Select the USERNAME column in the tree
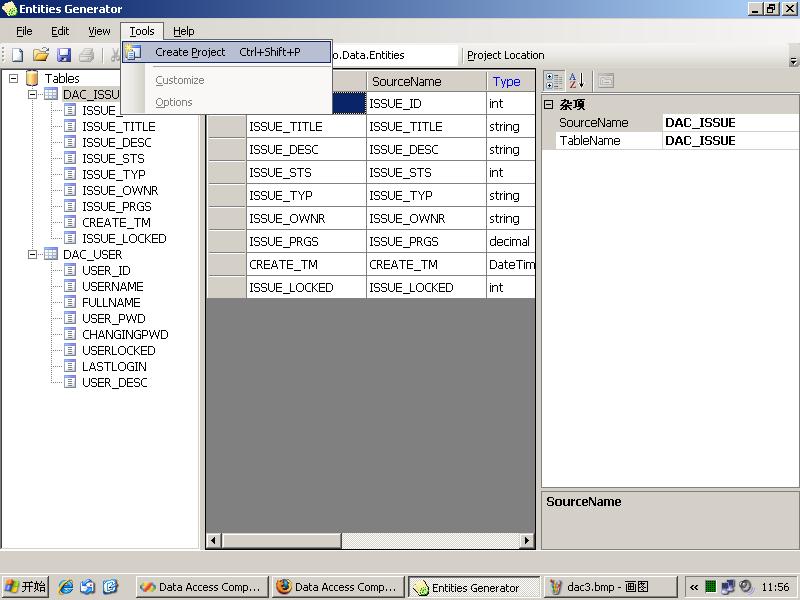 tap(112, 286)
